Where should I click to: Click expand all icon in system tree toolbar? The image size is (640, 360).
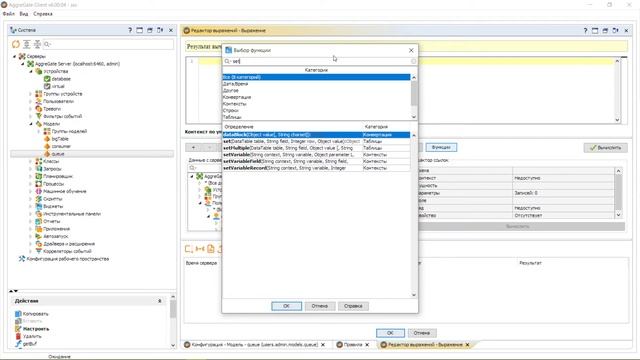[27, 44]
